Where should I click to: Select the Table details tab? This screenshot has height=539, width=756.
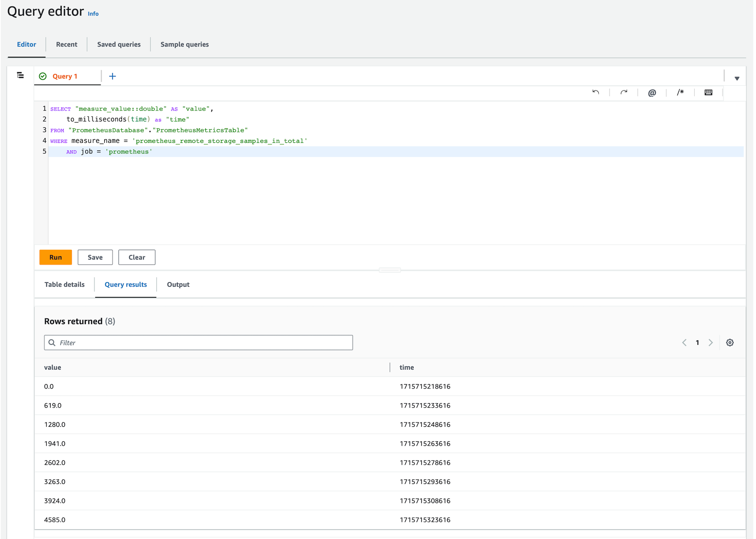point(64,284)
